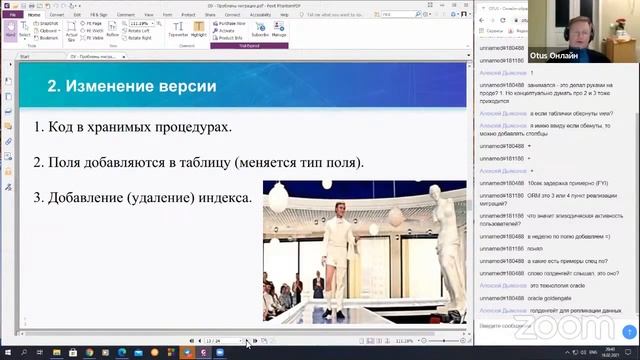Switch to the Start document tab
This screenshot has width=640, height=360.
pos(25,56)
